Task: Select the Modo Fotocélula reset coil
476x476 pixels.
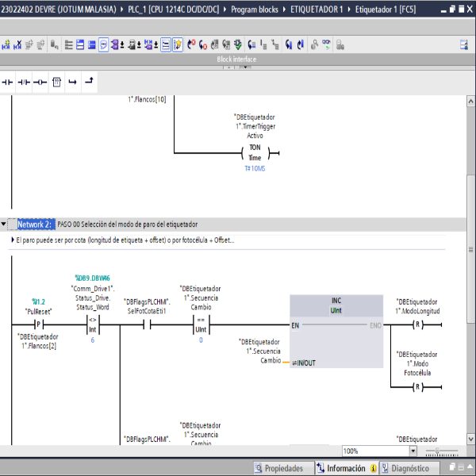Action: pyautogui.click(x=417, y=387)
